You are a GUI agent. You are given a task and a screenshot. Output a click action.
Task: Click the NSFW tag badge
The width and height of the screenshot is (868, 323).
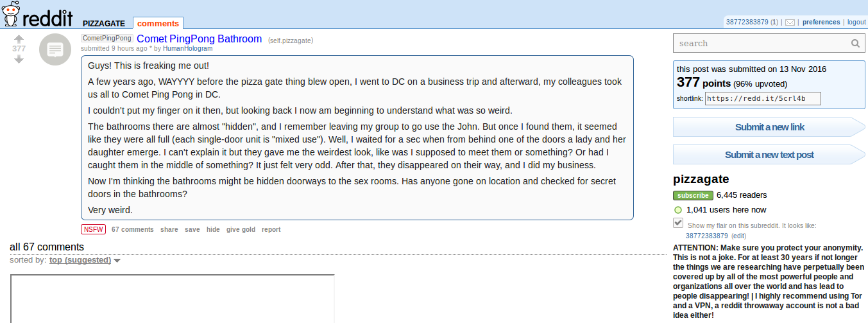point(93,229)
